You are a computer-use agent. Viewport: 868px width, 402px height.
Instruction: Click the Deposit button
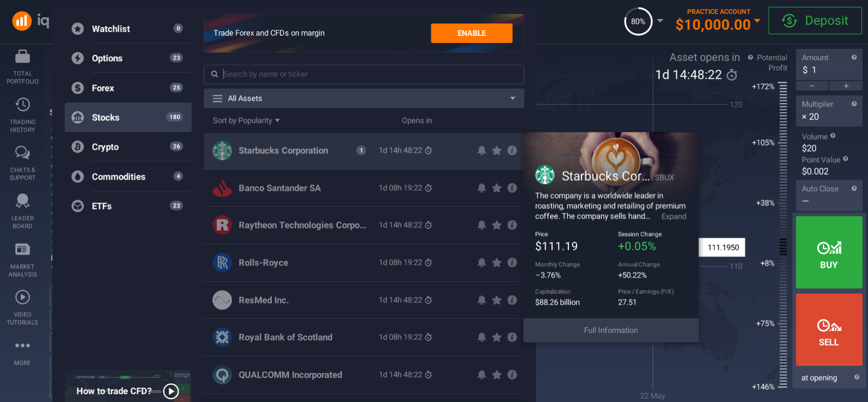click(x=815, y=21)
